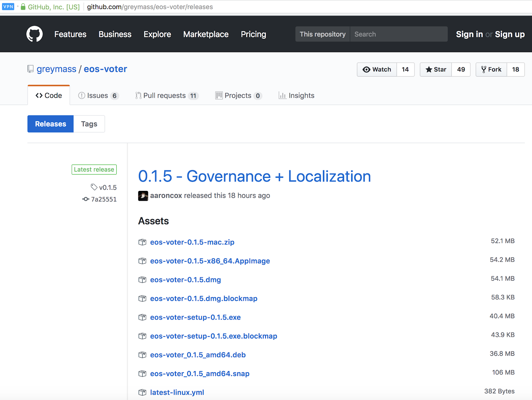Download eos-voter-setup-0.1.5.exe
The height and width of the screenshot is (400, 532).
pos(195,317)
